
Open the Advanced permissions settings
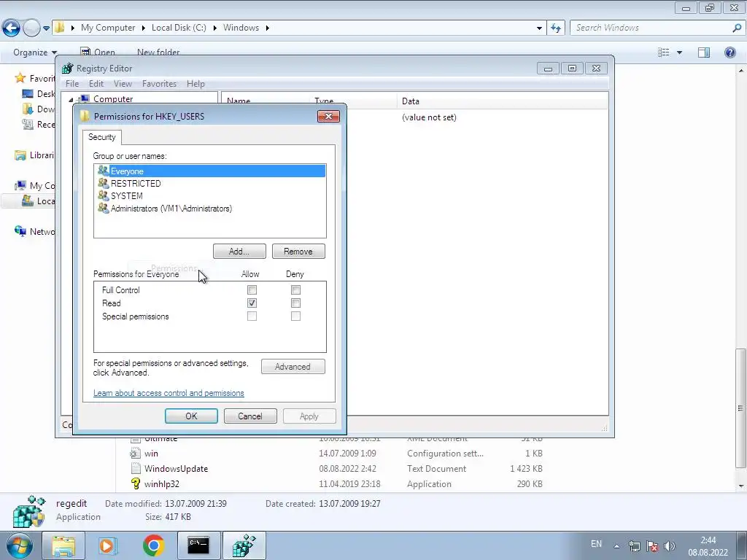[x=293, y=367]
